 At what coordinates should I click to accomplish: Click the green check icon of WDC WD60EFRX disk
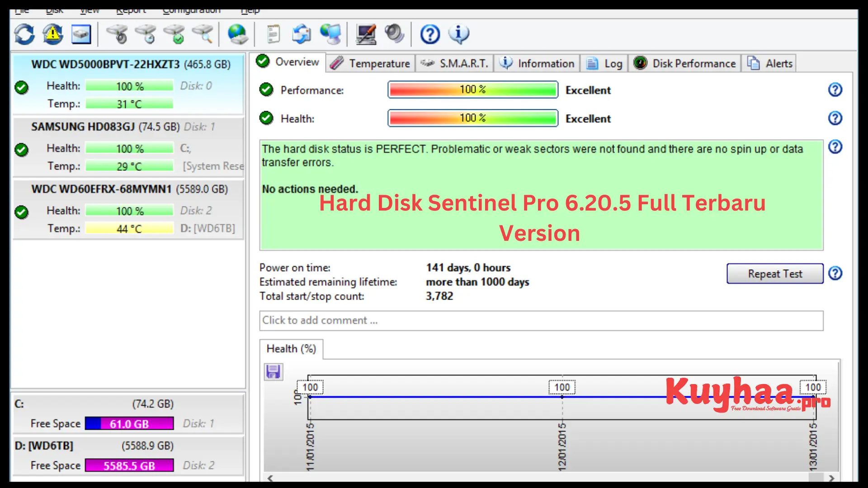pyautogui.click(x=21, y=212)
